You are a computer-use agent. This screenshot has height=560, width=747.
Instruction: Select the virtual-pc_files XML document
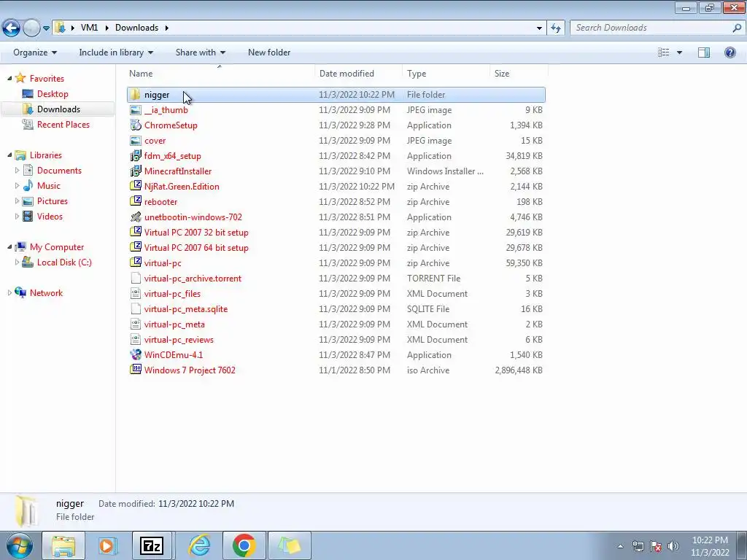(172, 293)
